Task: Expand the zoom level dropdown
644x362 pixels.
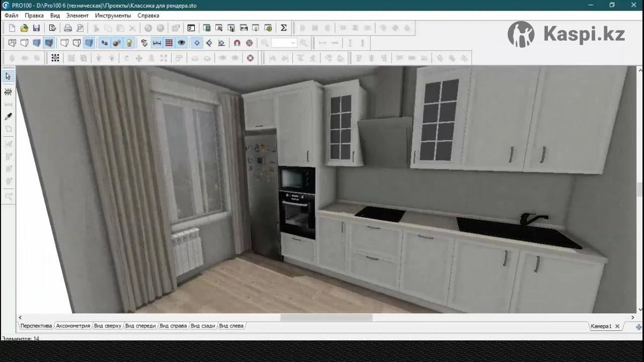Action: 293,43
